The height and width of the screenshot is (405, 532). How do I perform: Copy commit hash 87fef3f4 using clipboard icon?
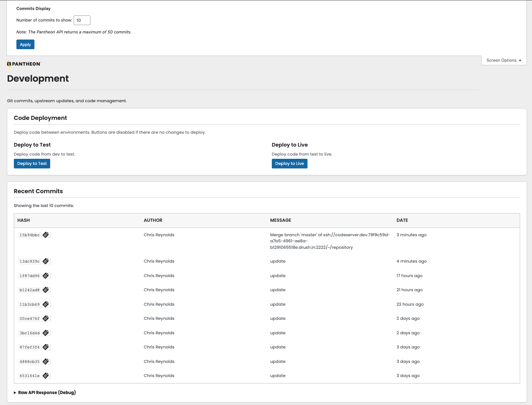coord(46,347)
